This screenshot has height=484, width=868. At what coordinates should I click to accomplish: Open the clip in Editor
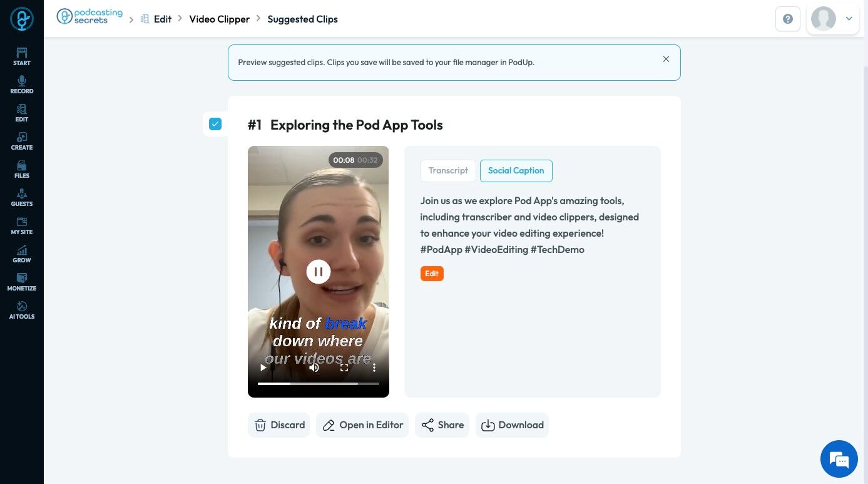[362, 425]
